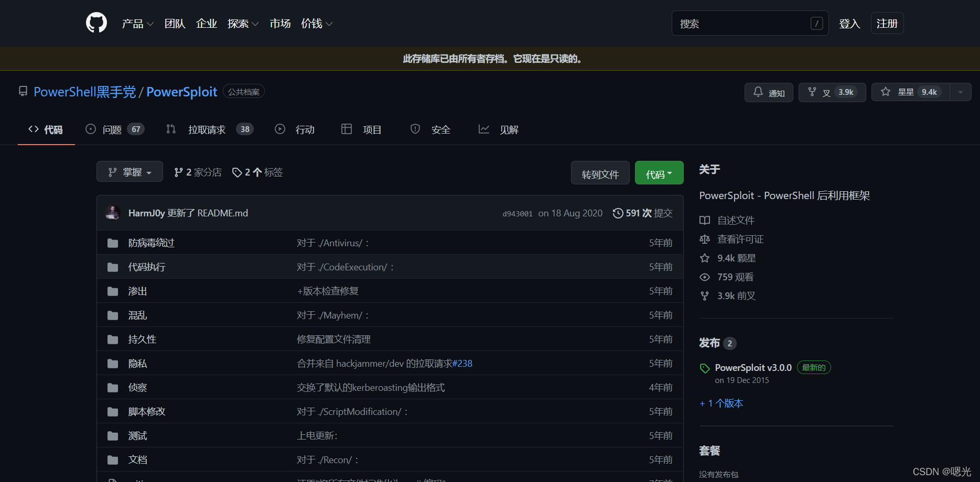Image resolution: width=980 pixels, height=482 pixels.
Task: Click the fork button showing 3.9k
Action: 832,92
